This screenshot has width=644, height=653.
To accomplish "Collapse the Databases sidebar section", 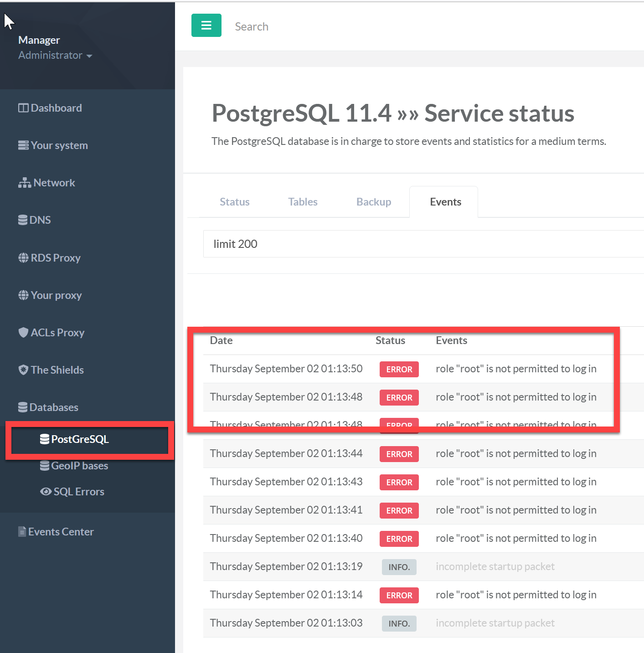I will (53, 407).
